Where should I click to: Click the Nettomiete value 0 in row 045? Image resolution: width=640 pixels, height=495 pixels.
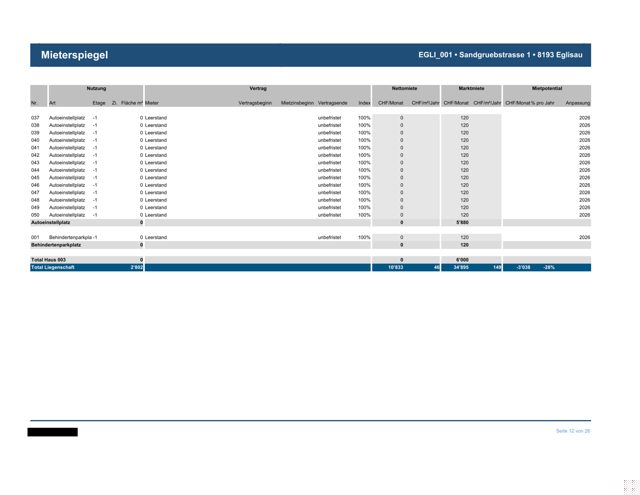[x=401, y=178]
